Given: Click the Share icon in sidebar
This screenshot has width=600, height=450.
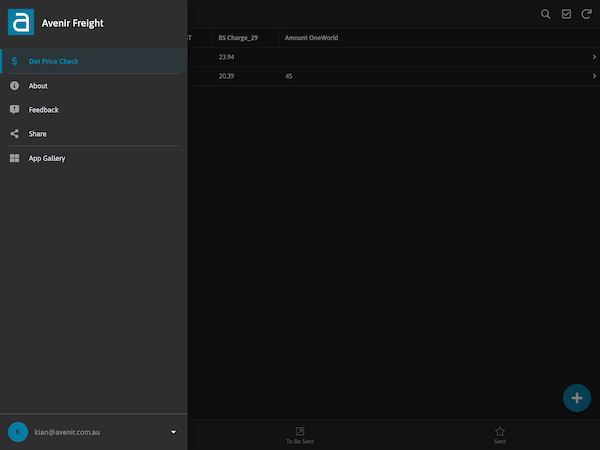Looking at the screenshot, I should point(14,134).
